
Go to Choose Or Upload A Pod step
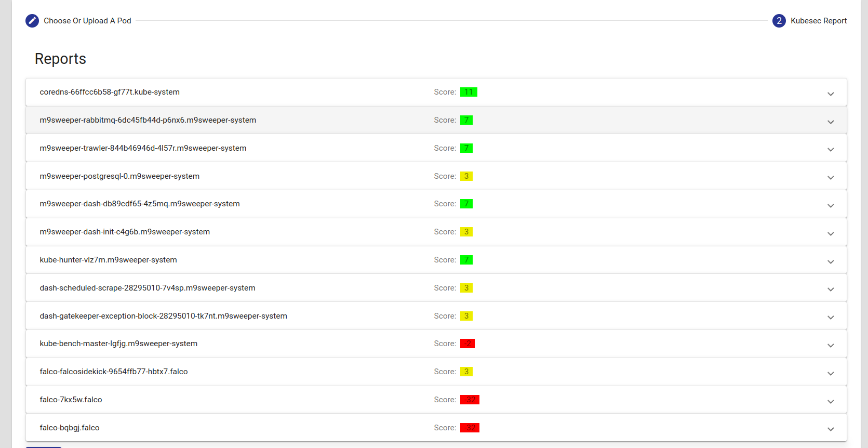pos(87,21)
